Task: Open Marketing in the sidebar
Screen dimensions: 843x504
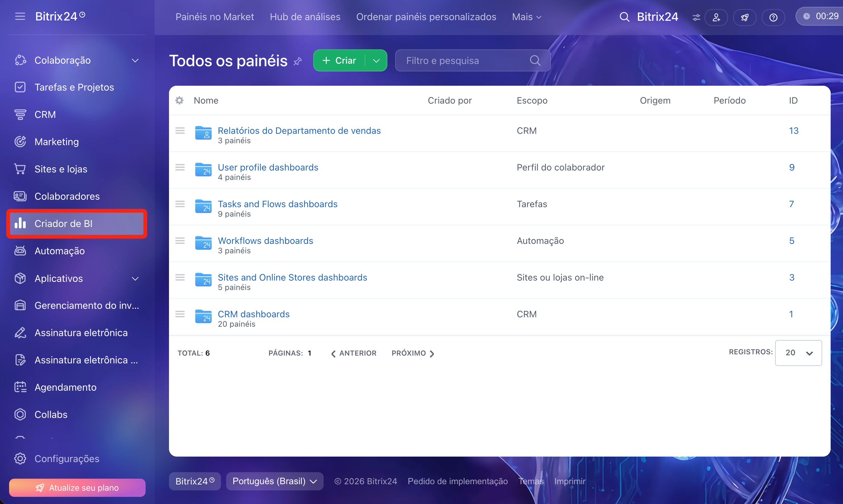Action: (x=77, y=142)
